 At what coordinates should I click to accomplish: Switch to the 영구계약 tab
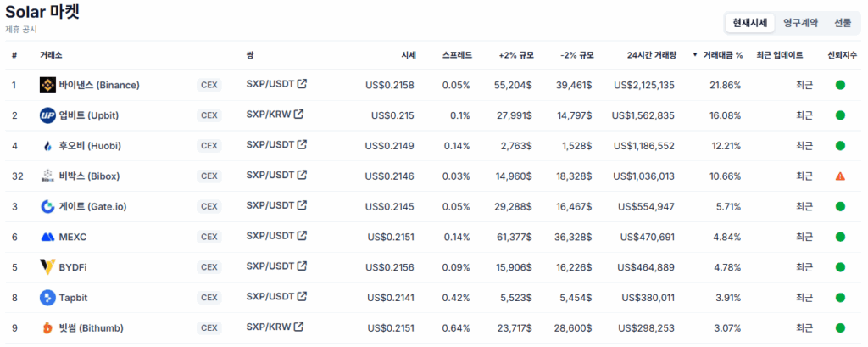click(801, 23)
